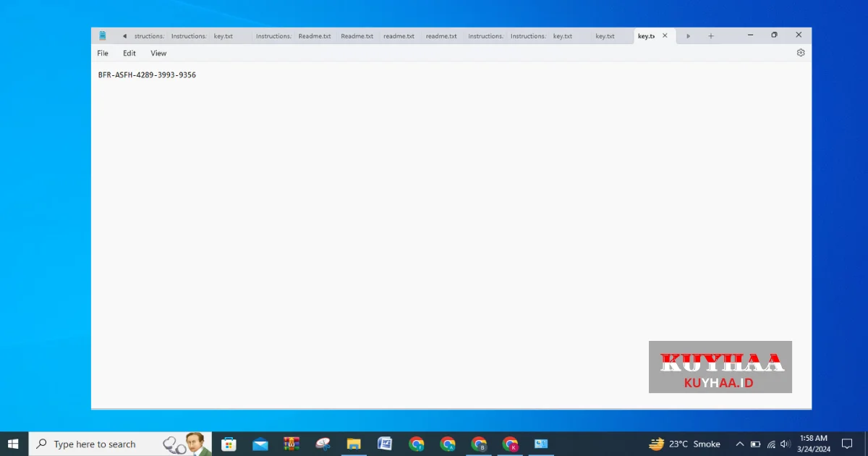Viewport: 868px width, 456px height.
Task: Close the active key.txt tab
Action: [665, 35]
